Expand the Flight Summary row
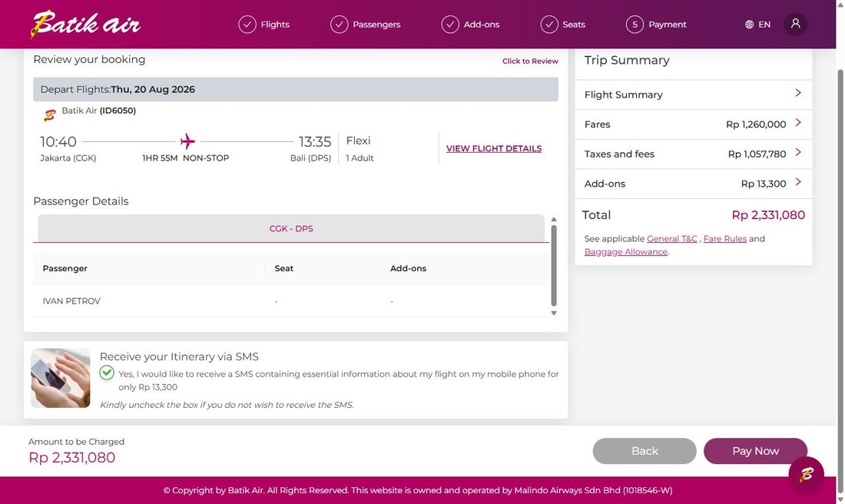This screenshot has width=845, height=504. [693, 94]
